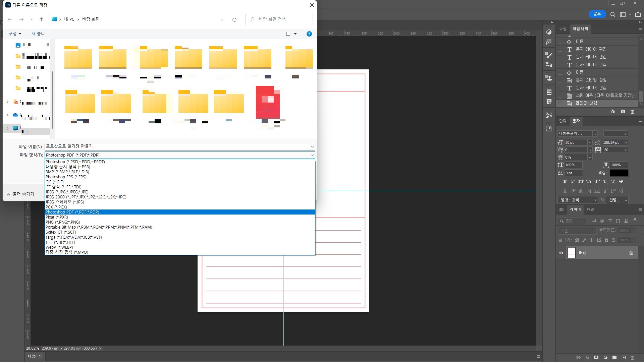The height and width of the screenshot is (362, 644).
Task: Set history brush source for 레이어 병합
Action: [x=560, y=104]
